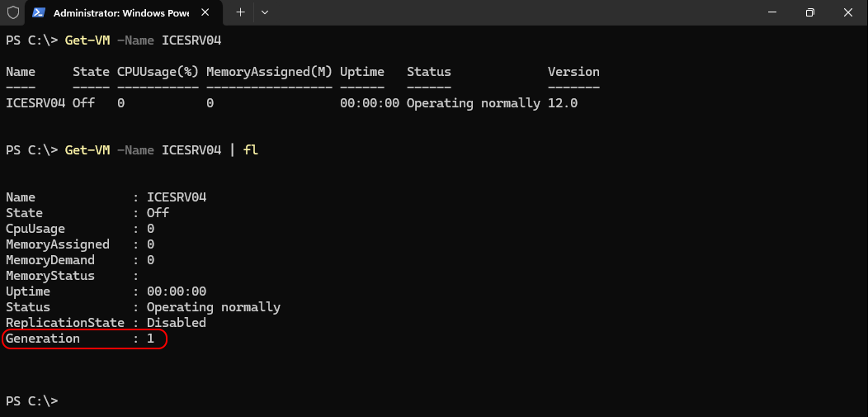Click the empty prompt at the bottom
The image size is (868, 417).
pyautogui.click(x=31, y=400)
